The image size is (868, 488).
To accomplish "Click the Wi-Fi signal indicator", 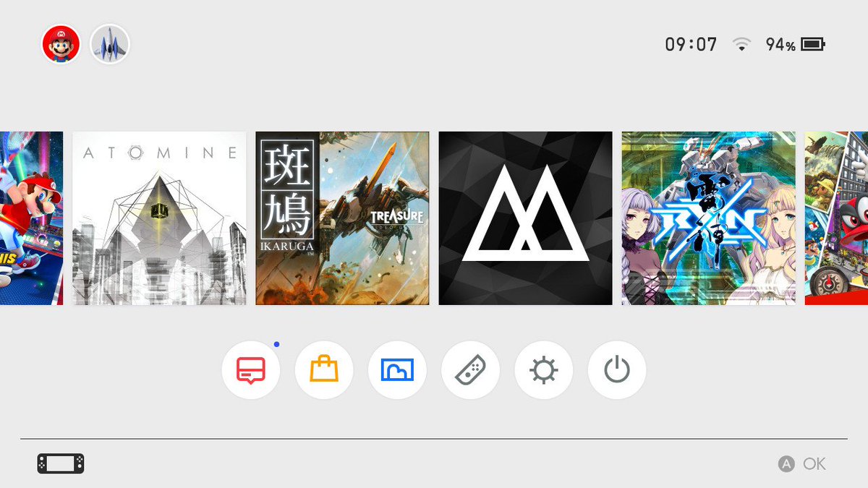I will pos(741,45).
